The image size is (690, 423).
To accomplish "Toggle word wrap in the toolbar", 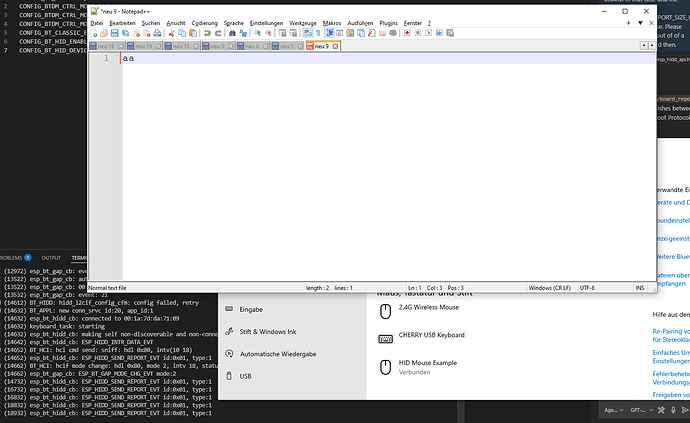I will pyautogui.click(x=308, y=33).
